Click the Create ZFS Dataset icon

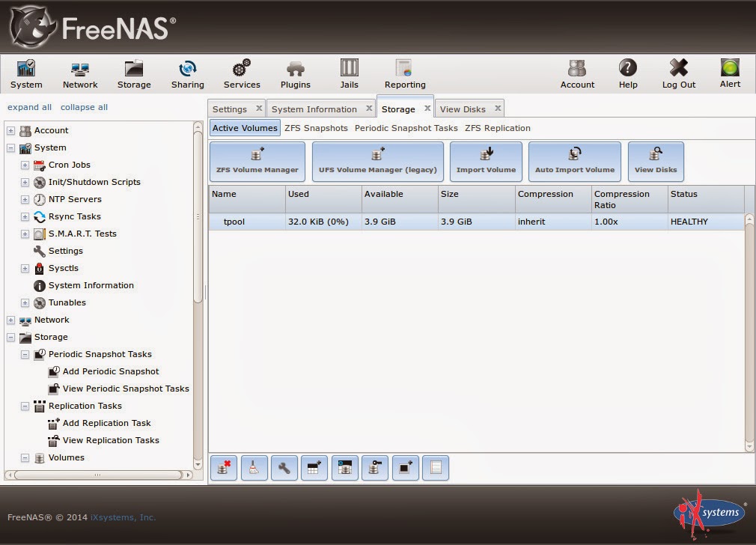coord(314,468)
